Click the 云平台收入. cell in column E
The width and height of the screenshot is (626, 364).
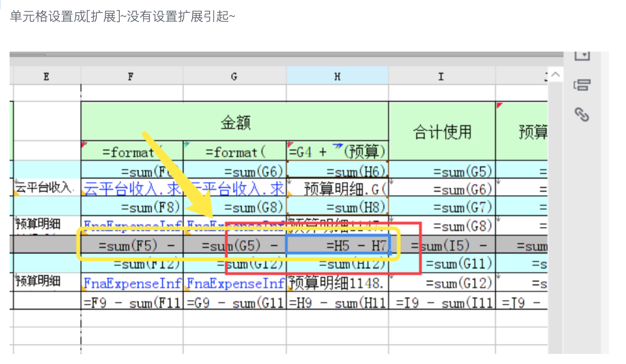click(x=47, y=187)
